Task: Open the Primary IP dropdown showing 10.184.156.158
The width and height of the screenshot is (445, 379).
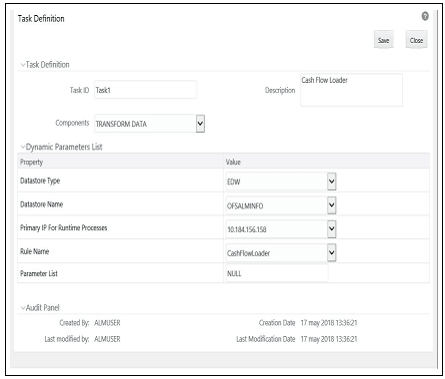Action: pyautogui.click(x=281, y=229)
